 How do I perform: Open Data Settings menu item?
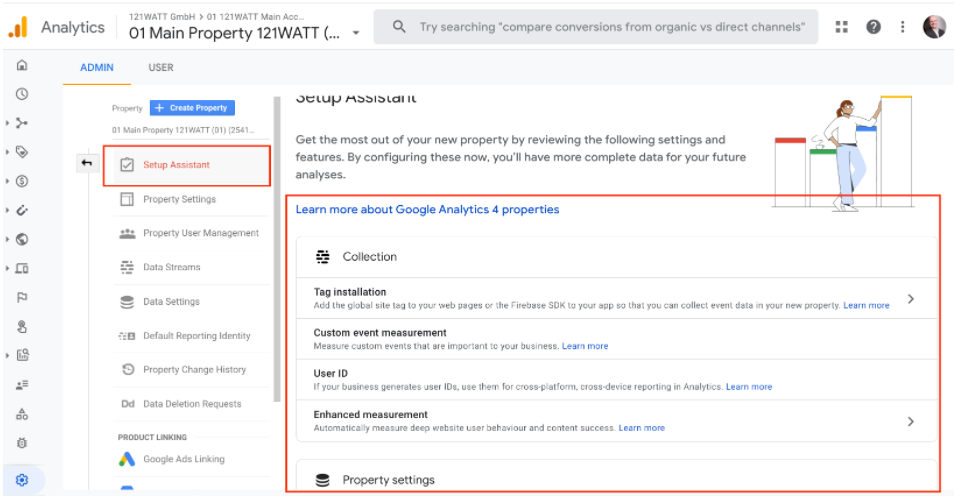[x=192, y=301]
